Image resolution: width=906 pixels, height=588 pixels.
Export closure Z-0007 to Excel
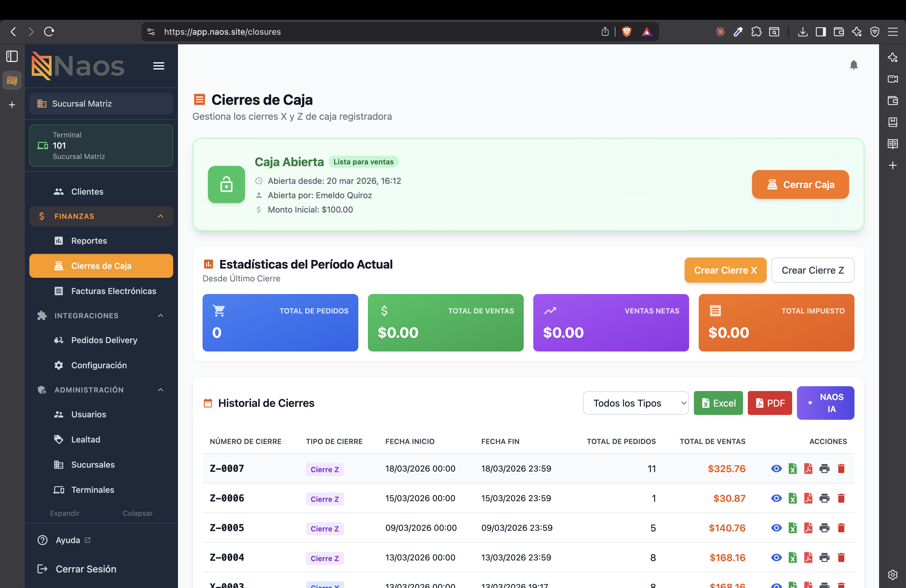pos(792,468)
